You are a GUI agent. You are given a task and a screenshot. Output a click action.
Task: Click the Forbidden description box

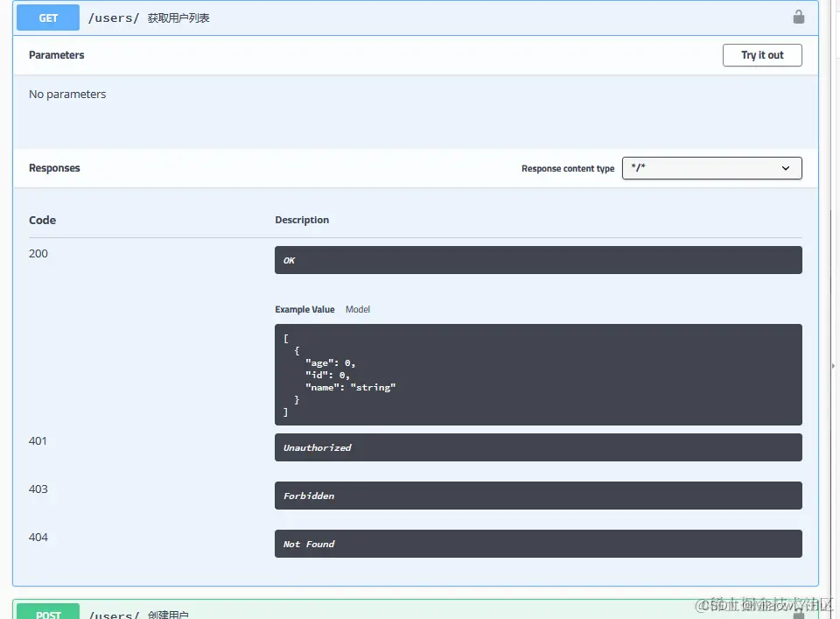(538, 496)
